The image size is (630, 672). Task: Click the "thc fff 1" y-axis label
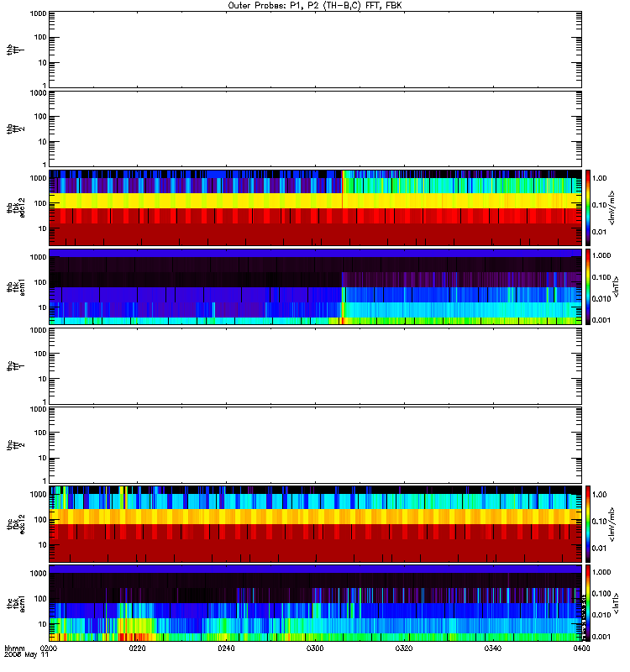16,366
